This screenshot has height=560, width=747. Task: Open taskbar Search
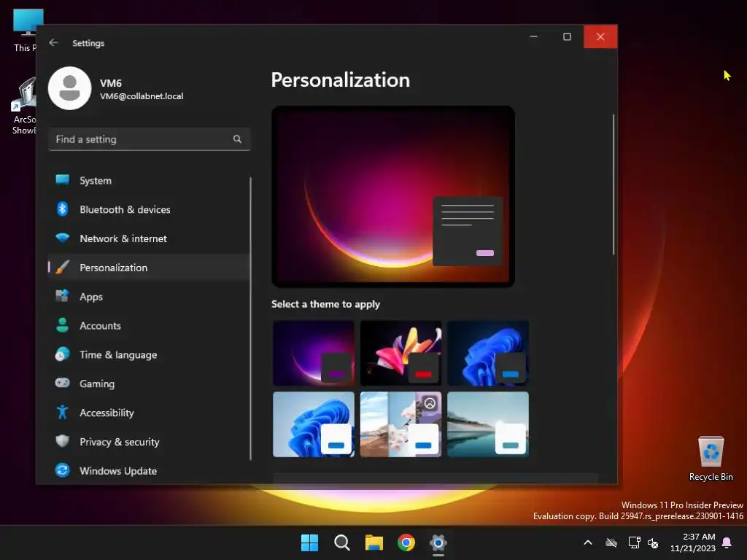[342, 542]
